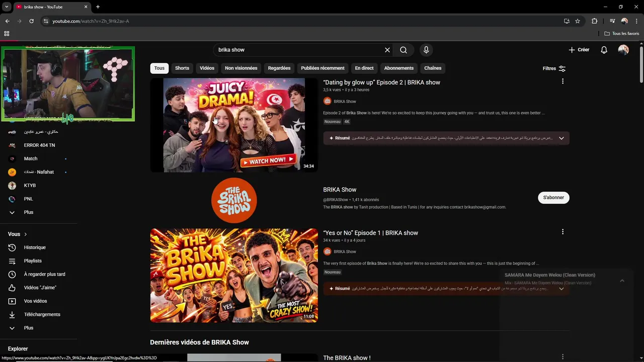644x362 pixels.
Task: Open options menu for The BRIKA show ! video
Action: [562, 357]
